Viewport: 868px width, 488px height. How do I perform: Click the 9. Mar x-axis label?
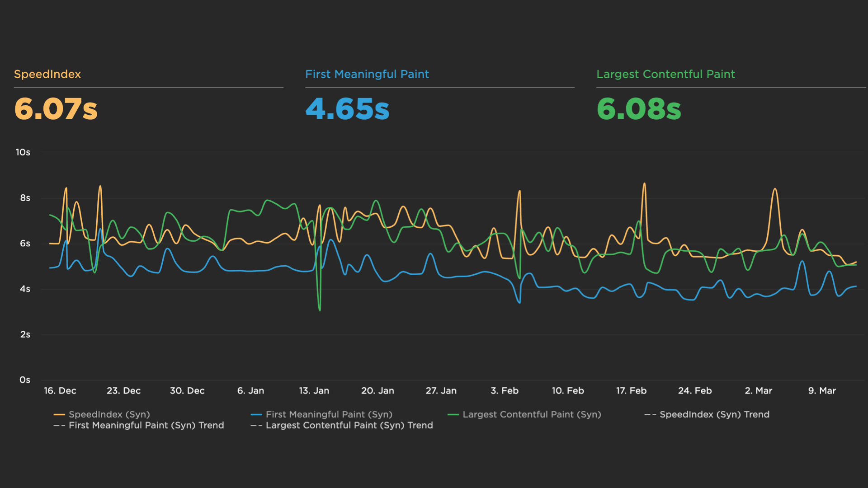[822, 391]
